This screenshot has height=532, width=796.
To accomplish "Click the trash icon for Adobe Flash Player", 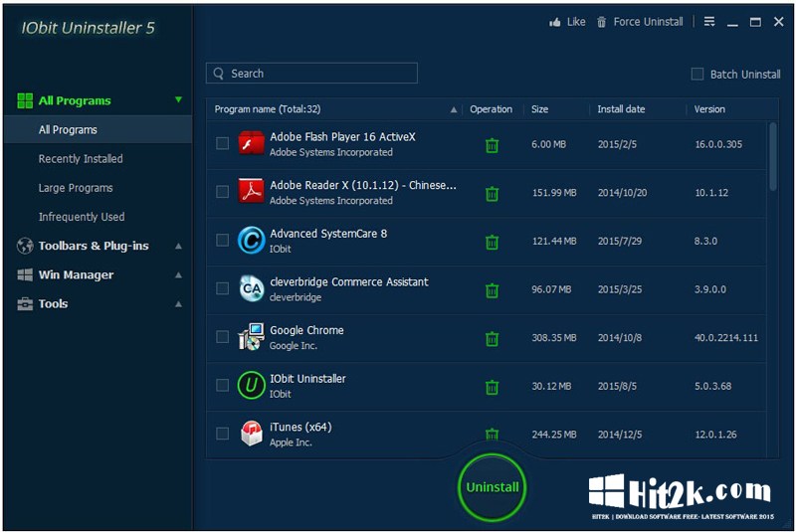I will pyautogui.click(x=492, y=145).
